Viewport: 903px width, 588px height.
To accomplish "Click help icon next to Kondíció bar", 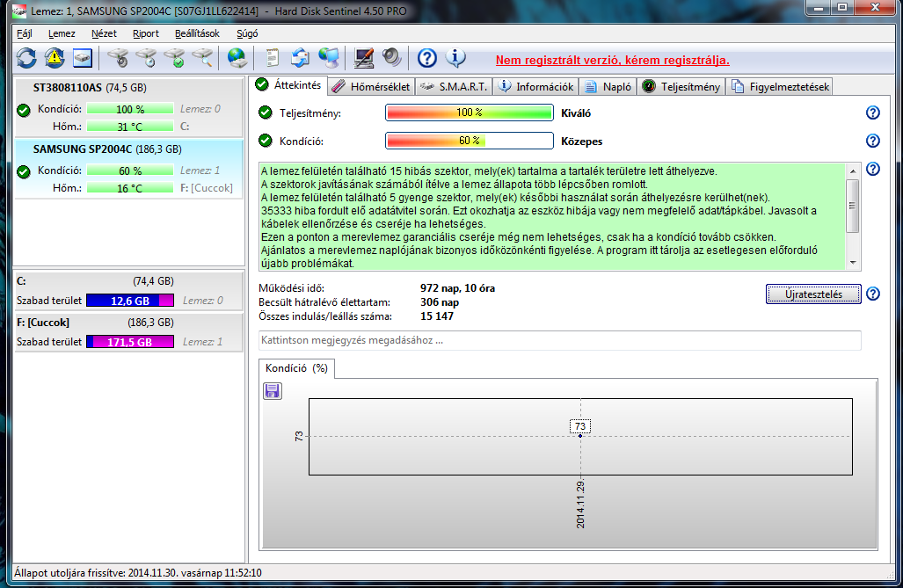I will 873,141.
